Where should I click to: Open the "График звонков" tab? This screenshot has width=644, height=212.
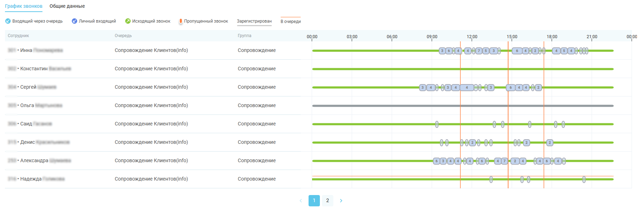pos(24,6)
